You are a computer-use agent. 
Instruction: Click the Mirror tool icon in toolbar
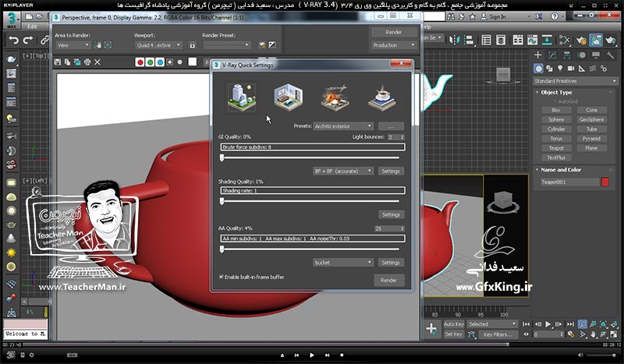(454, 40)
